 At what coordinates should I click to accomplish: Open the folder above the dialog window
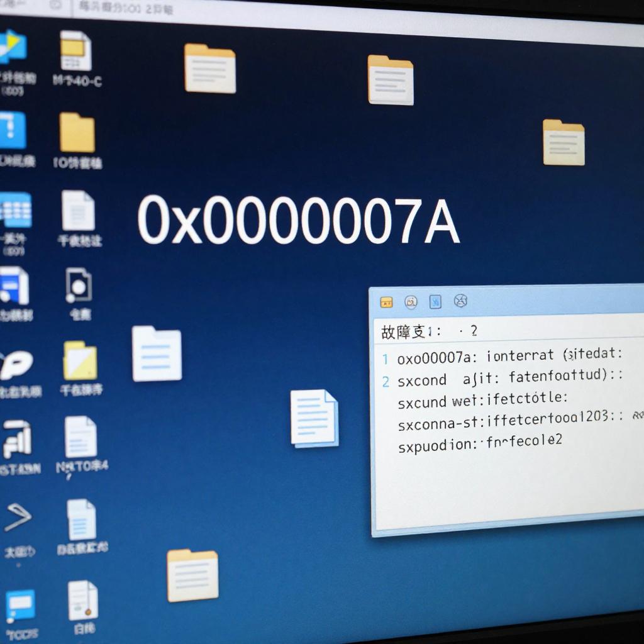(563, 143)
